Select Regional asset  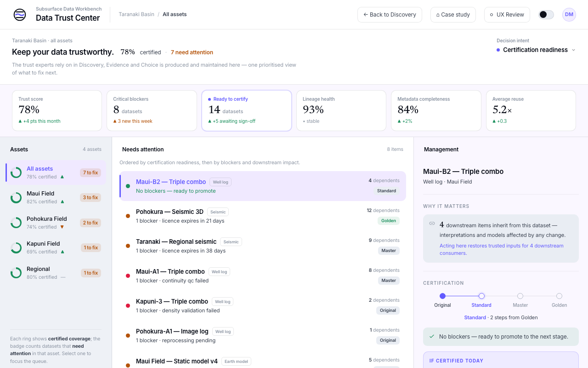(x=56, y=273)
